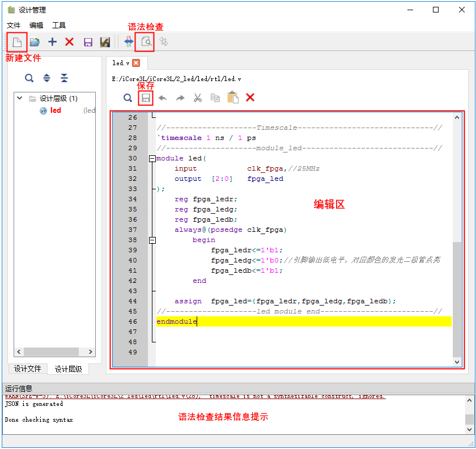Viewport: 476px width, 449px height.
Task: Close the led.v editor tab
Action: point(136,63)
